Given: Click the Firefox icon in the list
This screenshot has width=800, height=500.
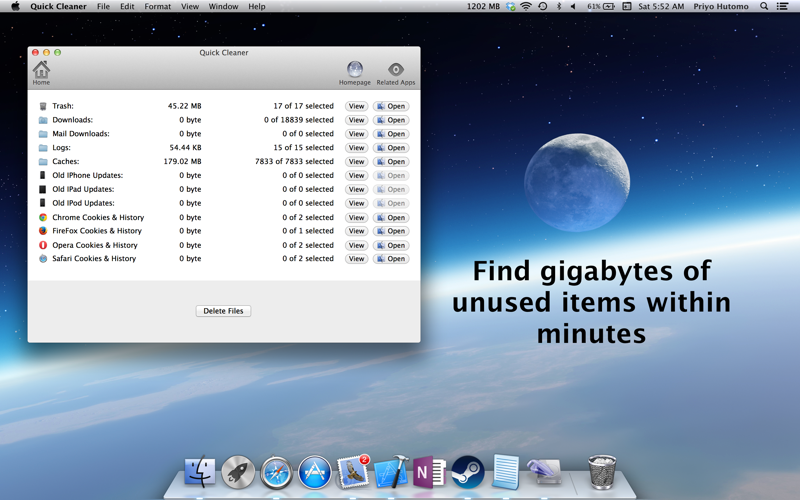Looking at the screenshot, I should [43, 231].
